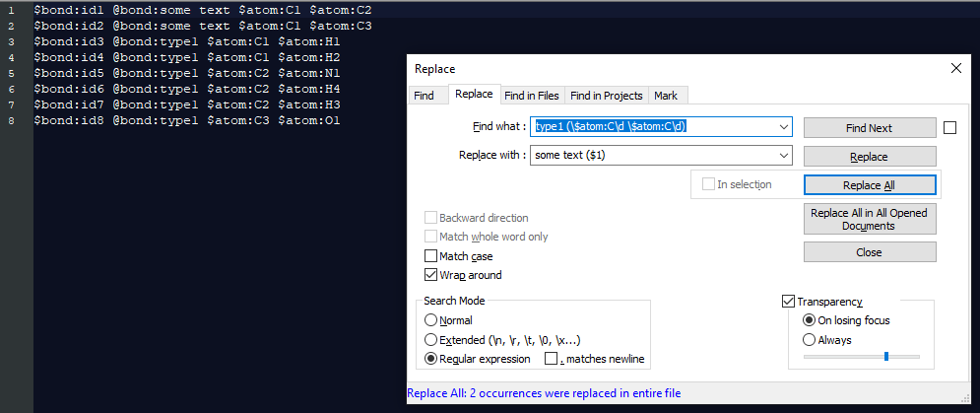Select Regular expression search mode

pos(430,359)
